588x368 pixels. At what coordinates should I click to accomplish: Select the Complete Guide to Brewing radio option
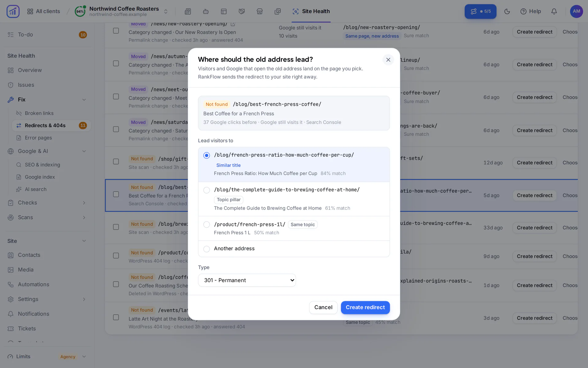(x=207, y=190)
